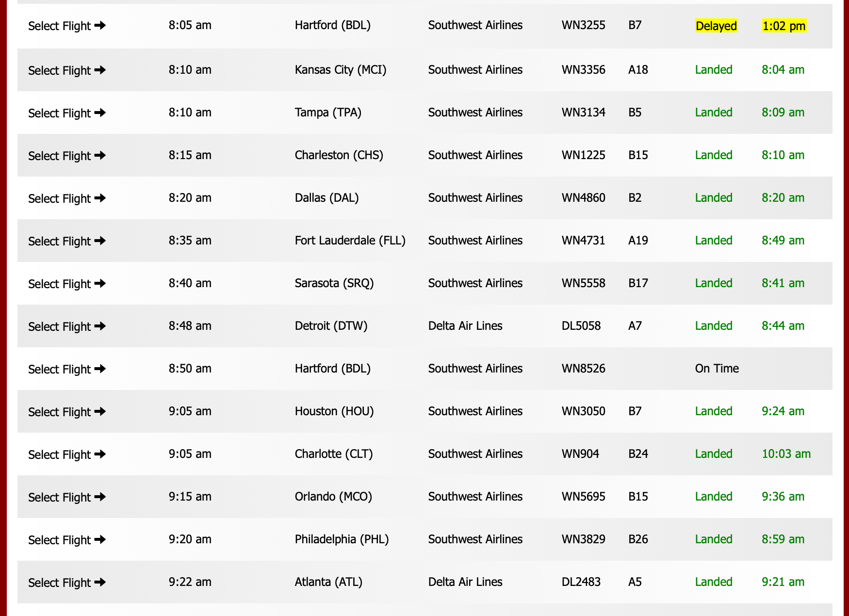
Task: Click the Sarasota (SRQ) origin
Action: coord(334,283)
